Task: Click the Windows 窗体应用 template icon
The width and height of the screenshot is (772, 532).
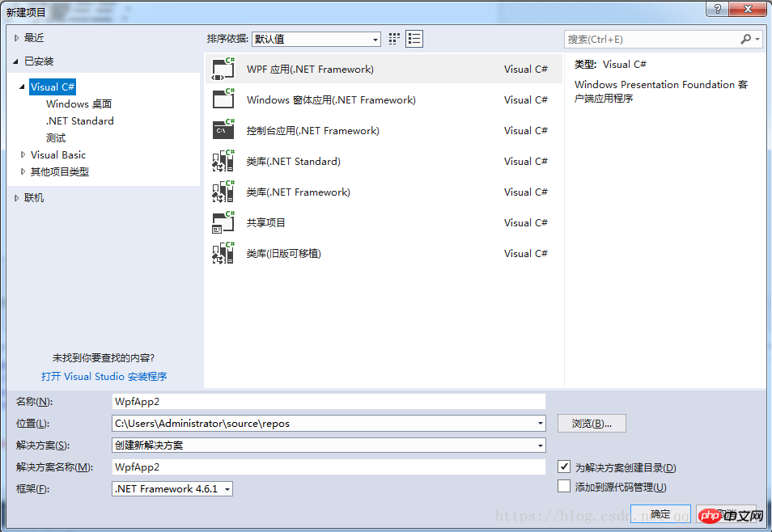Action: point(223,99)
